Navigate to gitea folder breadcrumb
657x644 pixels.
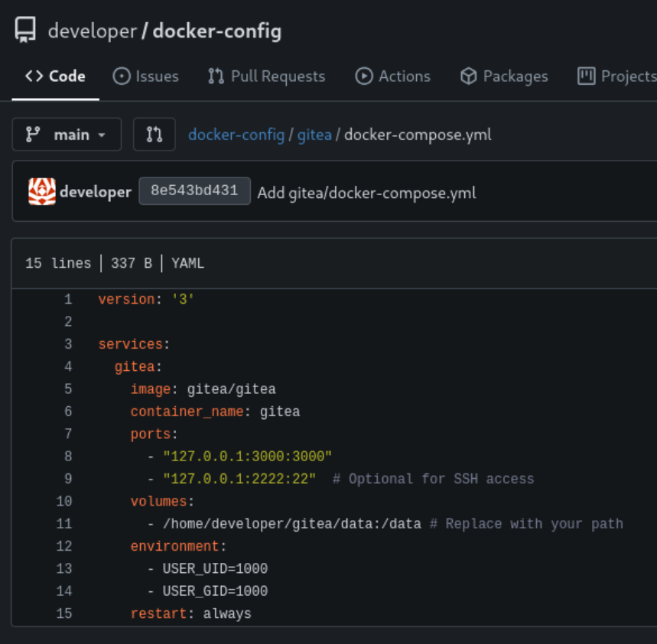pos(314,135)
